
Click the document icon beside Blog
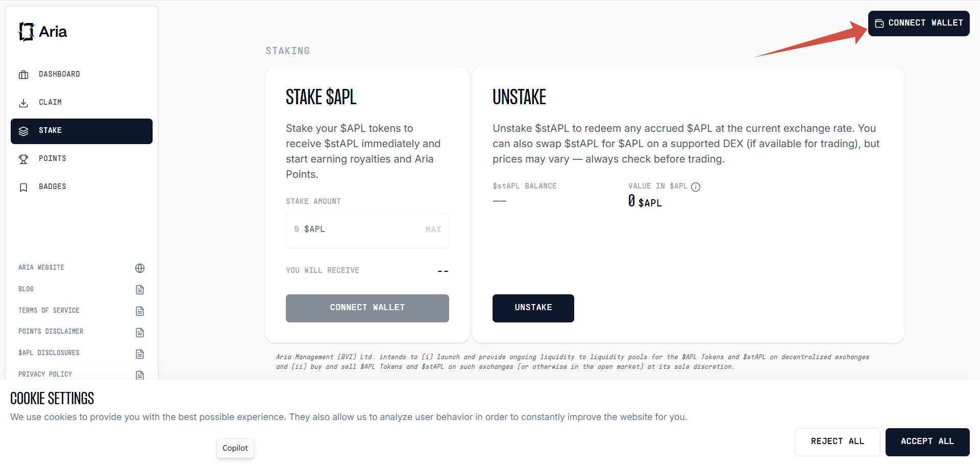point(140,290)
